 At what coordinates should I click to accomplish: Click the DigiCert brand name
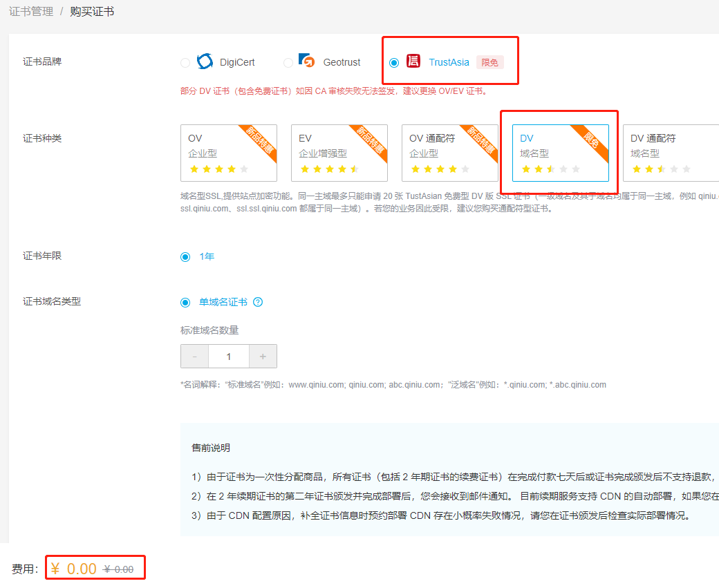237,62
